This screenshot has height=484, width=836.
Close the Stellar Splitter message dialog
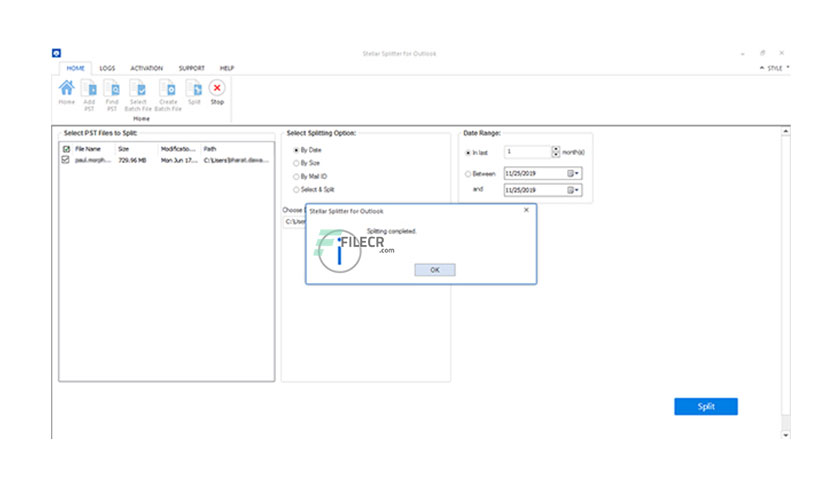click(526, 210)
